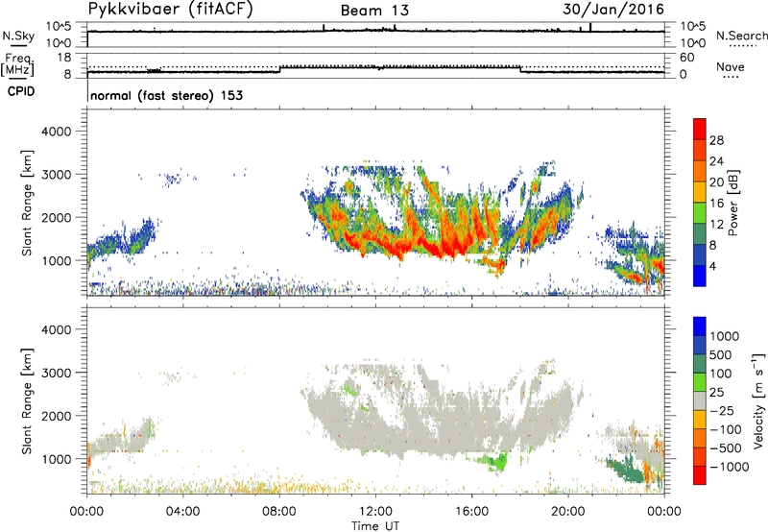Click the '08:00' time axis label

(x=279, y=512)
